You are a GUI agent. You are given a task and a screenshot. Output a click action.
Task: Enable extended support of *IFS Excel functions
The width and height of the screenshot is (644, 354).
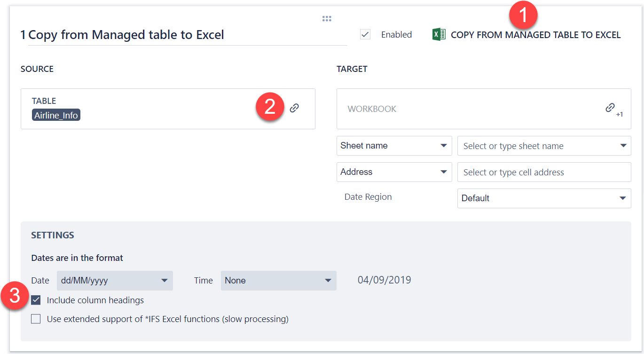[x=35, y=319]
